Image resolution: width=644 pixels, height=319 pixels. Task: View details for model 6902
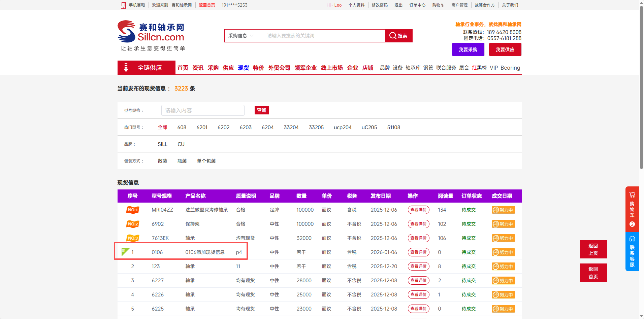(x=418, y=224)
